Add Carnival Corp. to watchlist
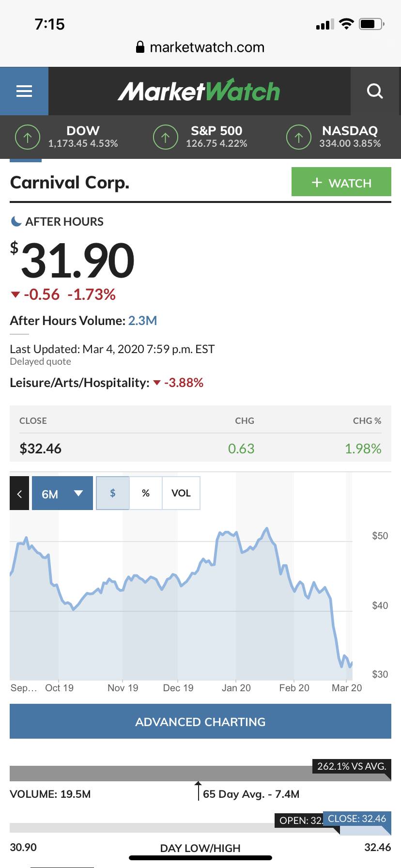This screenshot has height=868, width=401. pyautogui.click(x=341, y=182)
